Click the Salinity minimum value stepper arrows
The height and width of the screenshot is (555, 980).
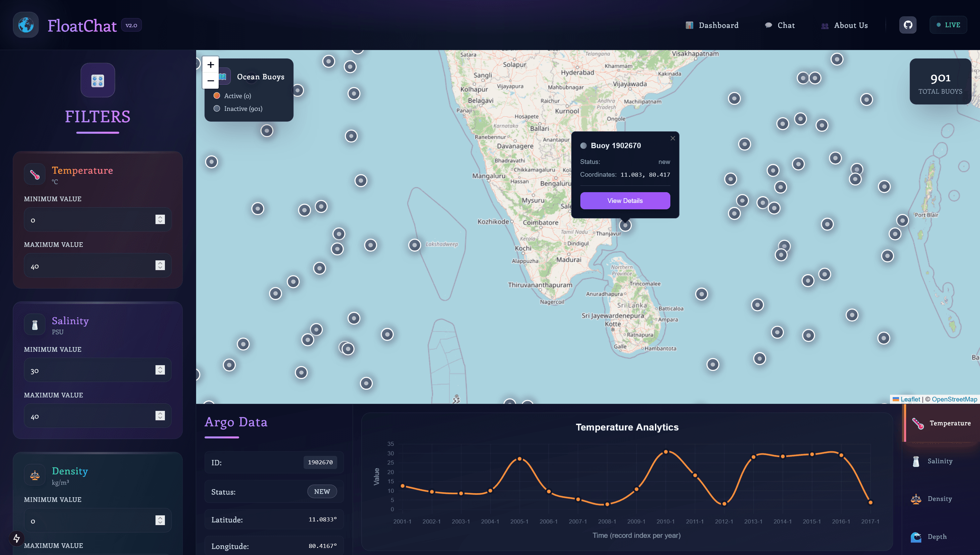(160, 370)
